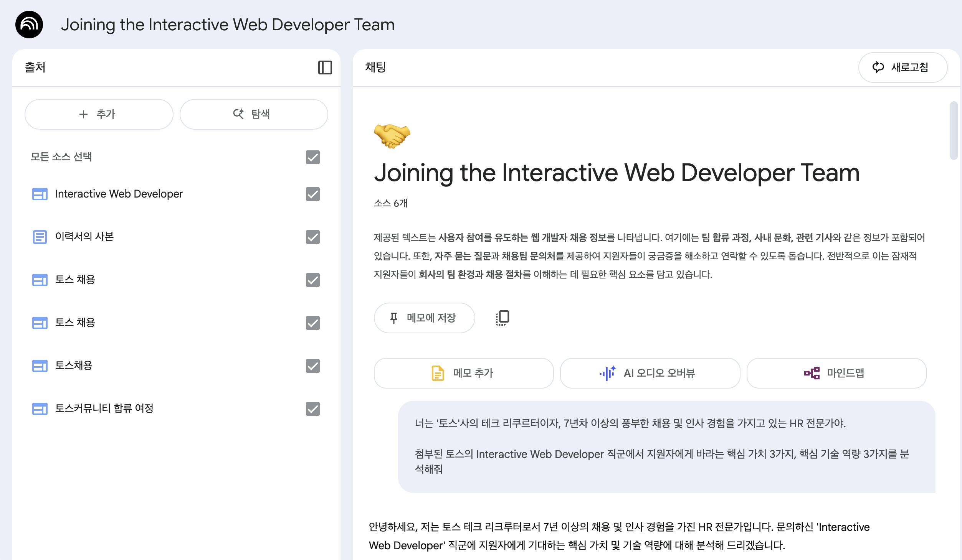Click the 소스 6개 source count text
962x560 pixels.
pos(391,203)
